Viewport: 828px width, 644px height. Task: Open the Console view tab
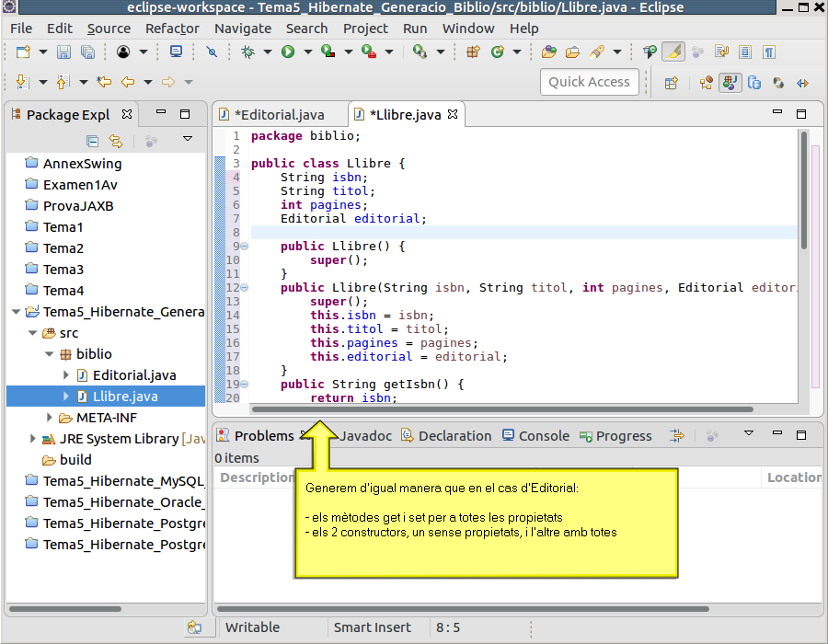543,436
